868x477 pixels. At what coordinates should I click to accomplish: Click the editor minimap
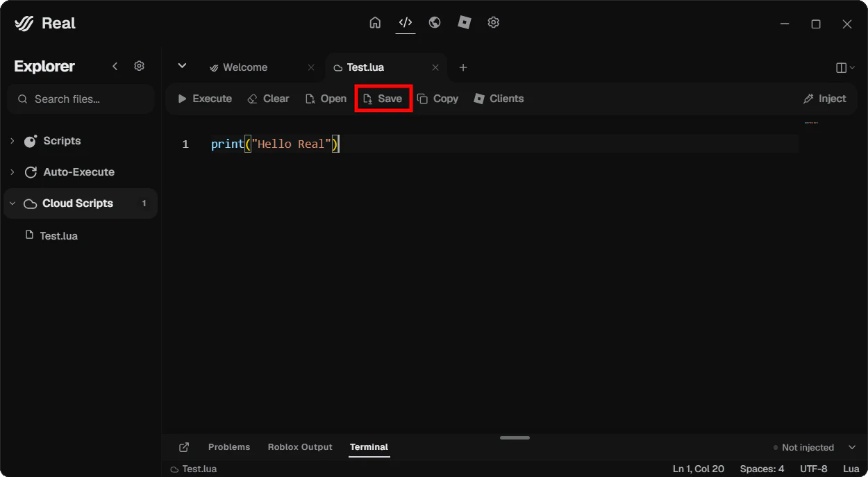tap(811, 123)
